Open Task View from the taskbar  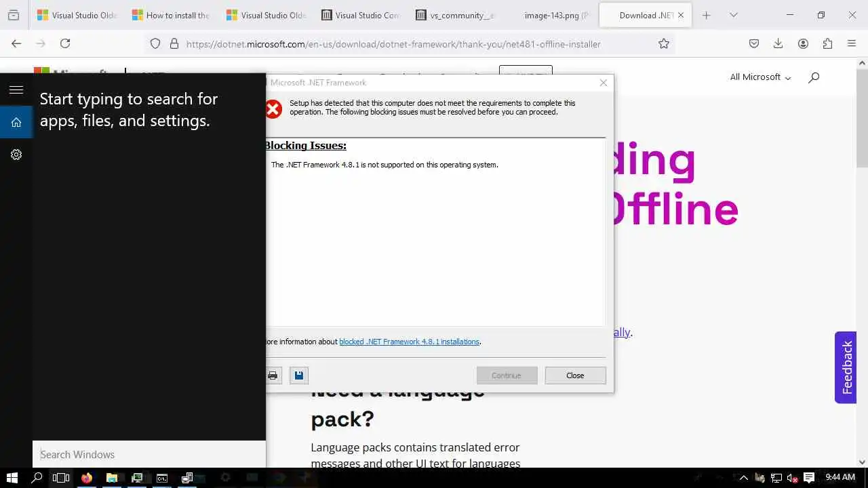(61, 478)
